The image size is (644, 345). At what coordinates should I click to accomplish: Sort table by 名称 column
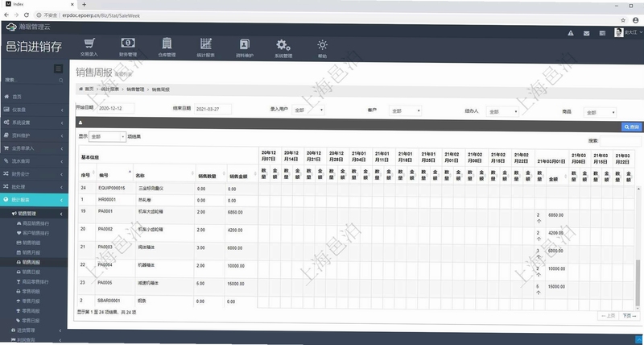164,175
